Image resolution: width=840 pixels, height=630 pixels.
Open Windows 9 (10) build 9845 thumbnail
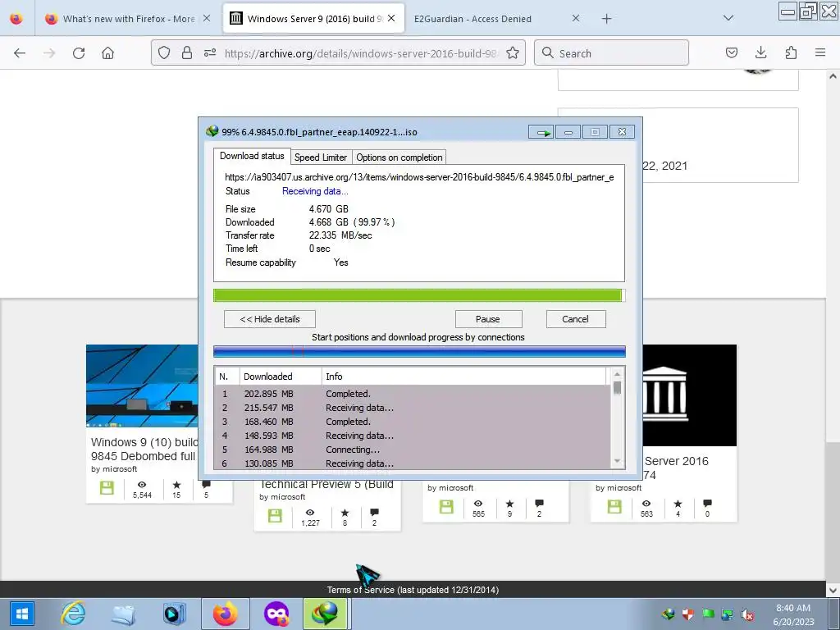142,386
